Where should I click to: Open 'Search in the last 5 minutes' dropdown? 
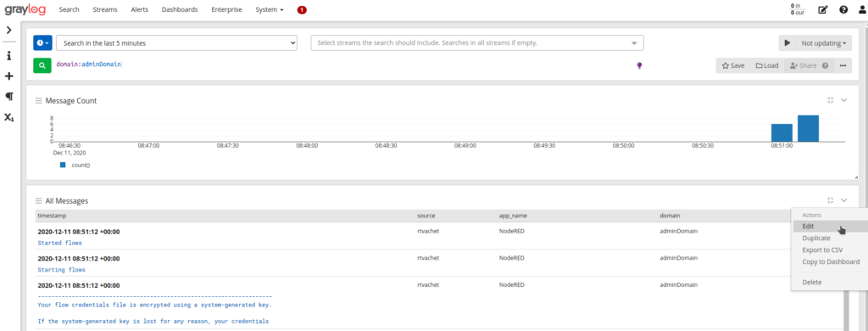point(176,42)
